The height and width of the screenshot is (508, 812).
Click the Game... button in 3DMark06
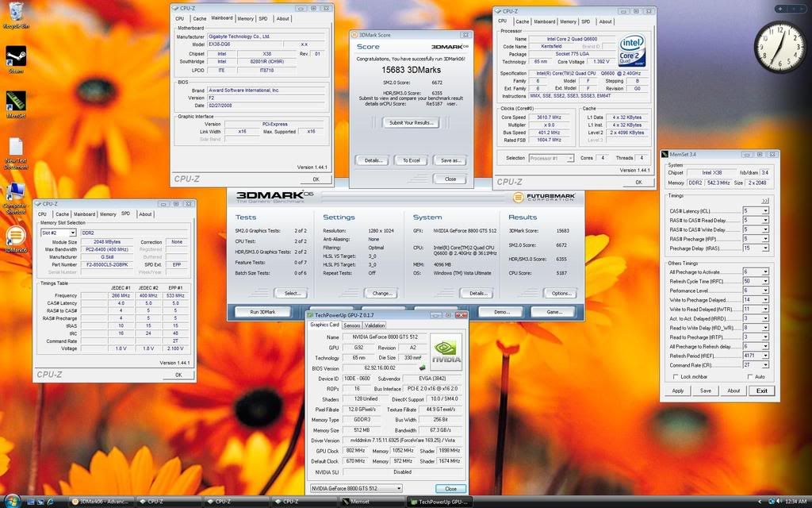(x=553, y=312)
